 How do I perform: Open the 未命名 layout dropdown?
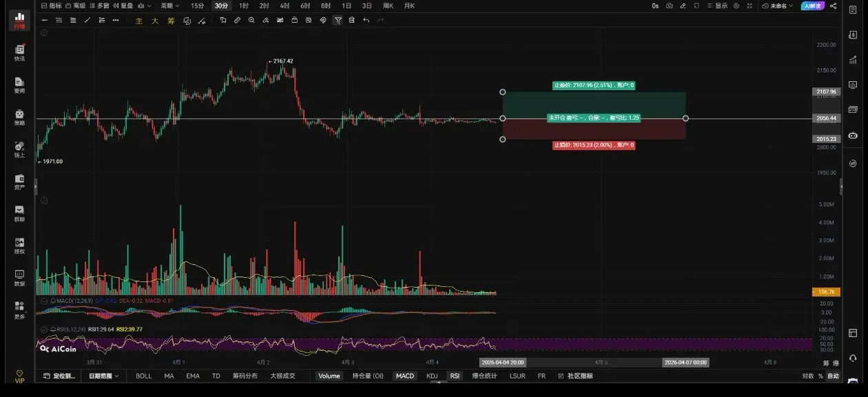tap(778, 6)
